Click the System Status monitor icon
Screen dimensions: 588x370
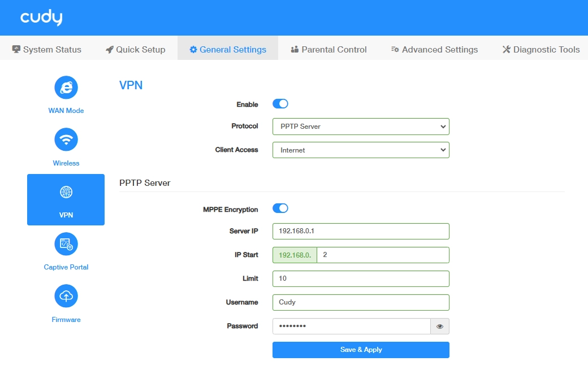coord(16,50)
